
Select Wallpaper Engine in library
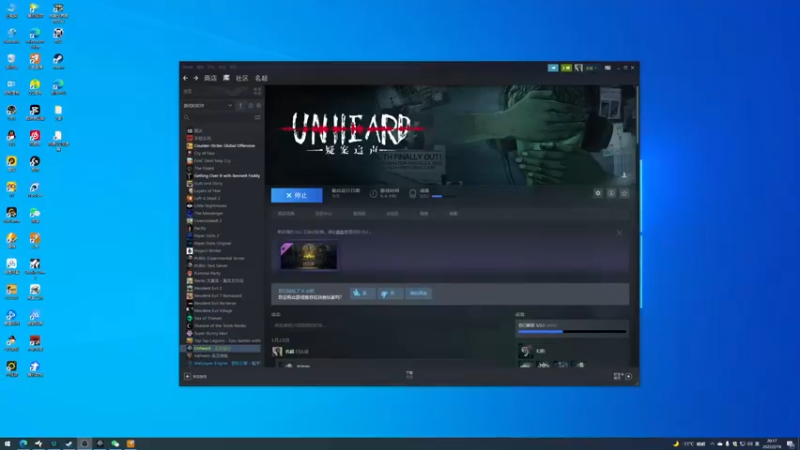click(226, 363)
